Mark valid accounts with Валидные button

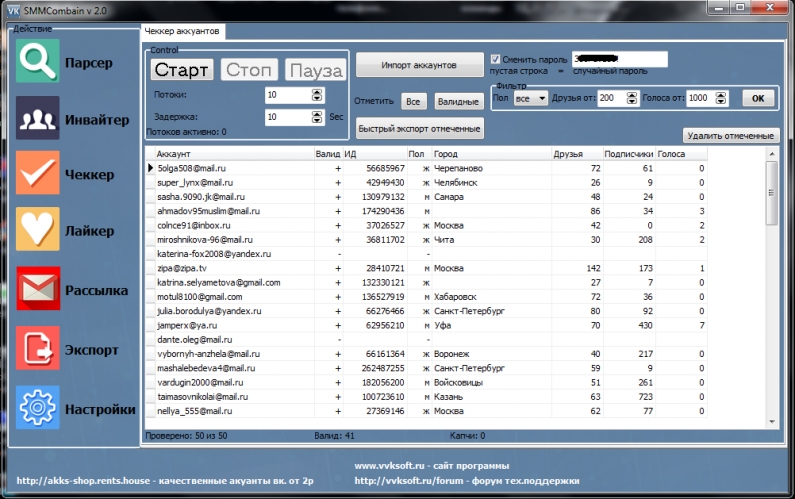click(x=458, y=101)
